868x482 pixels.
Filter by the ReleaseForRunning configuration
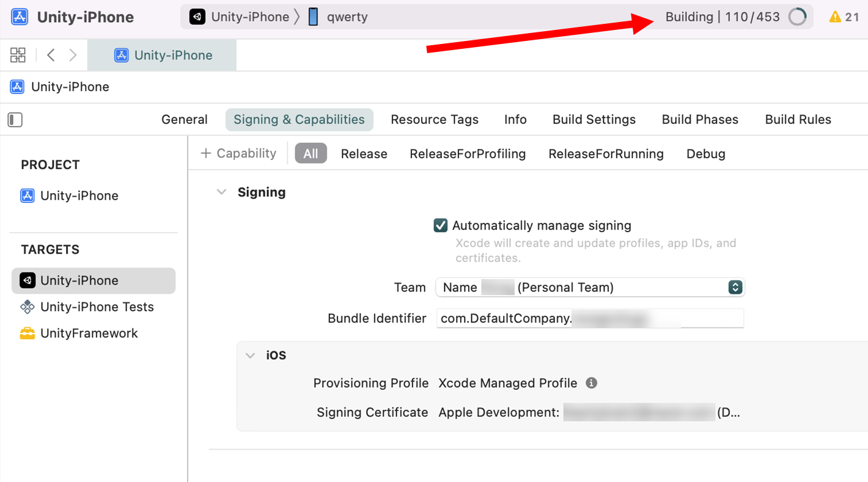point(606,154)
